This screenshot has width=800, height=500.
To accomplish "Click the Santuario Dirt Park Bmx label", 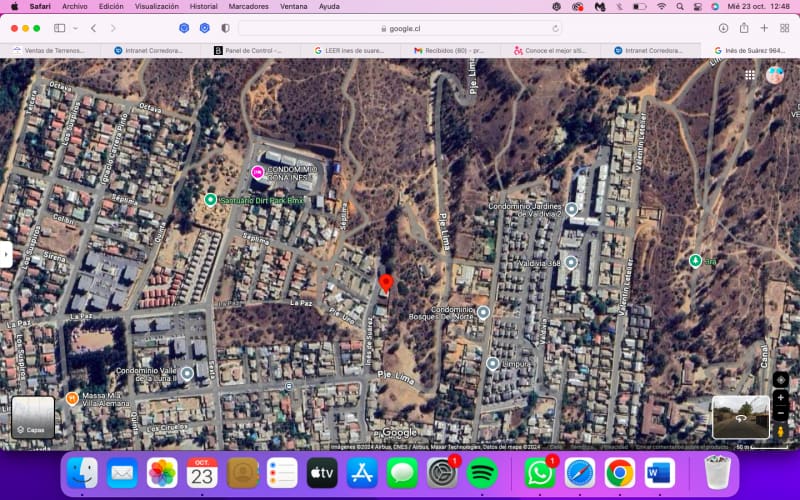I will tap(262, 201).
